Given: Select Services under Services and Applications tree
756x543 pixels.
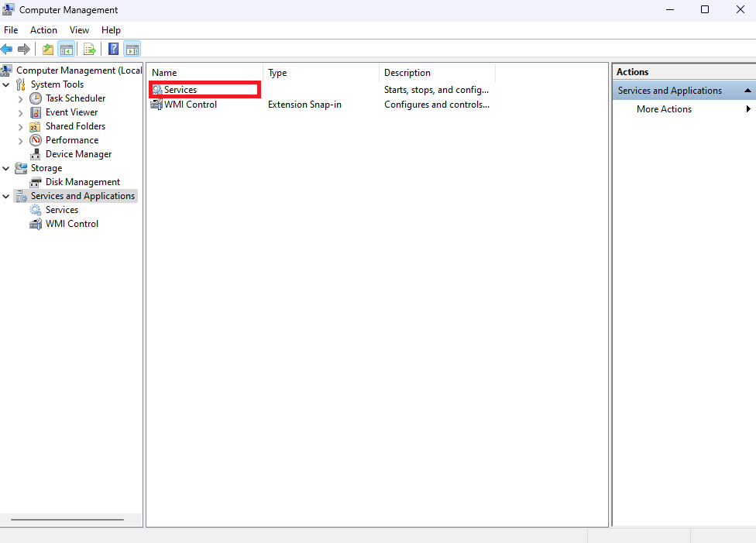Looking at the screenshot, I should pos(62,210).
